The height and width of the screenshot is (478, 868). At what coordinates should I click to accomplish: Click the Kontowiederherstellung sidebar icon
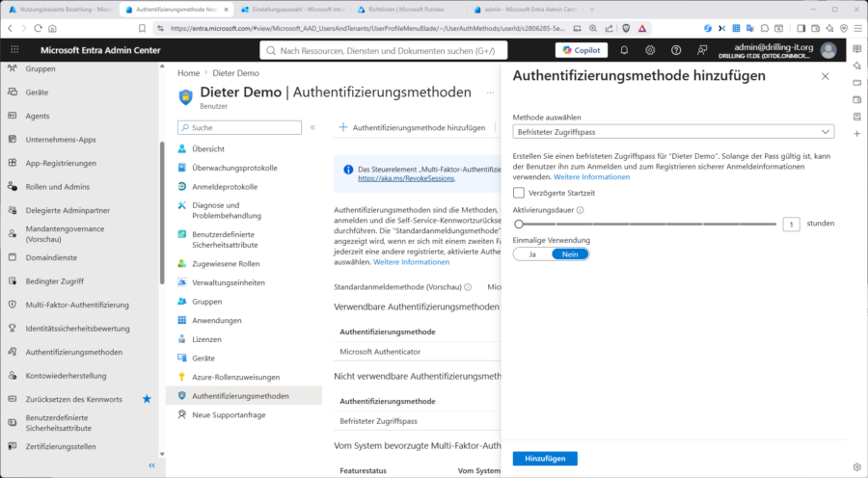[13, 375]
